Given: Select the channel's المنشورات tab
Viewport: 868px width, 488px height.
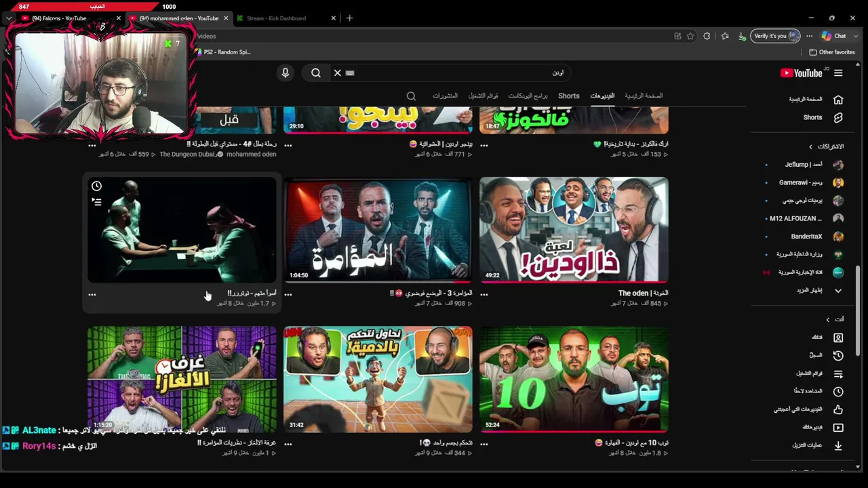Looking at the screenshot, I should coord(445,96).
